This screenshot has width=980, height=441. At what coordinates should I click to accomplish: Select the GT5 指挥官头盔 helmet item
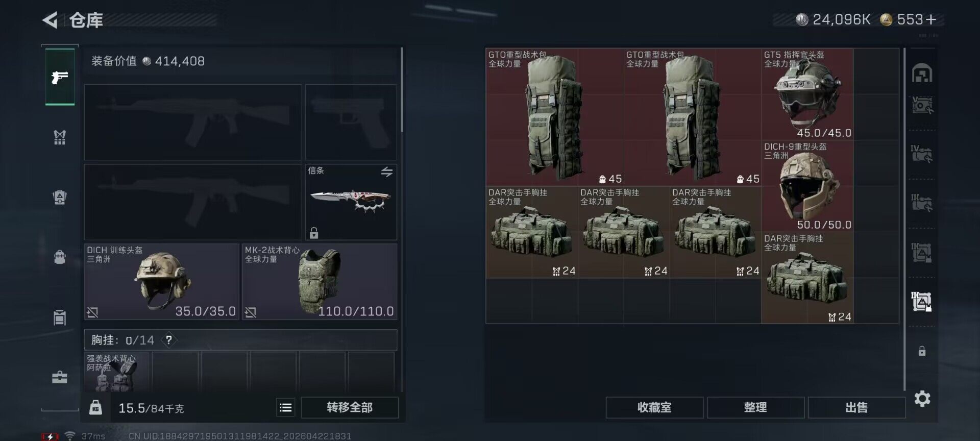(x=807, y=94)
